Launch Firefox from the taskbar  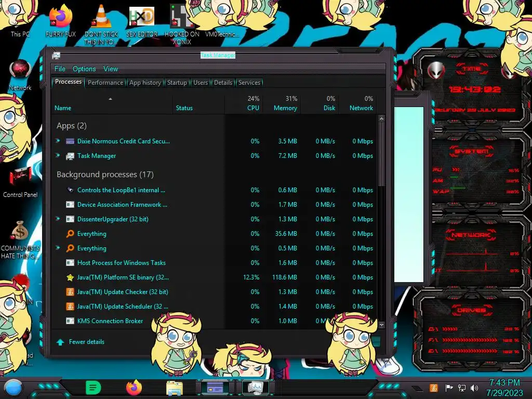134,388
